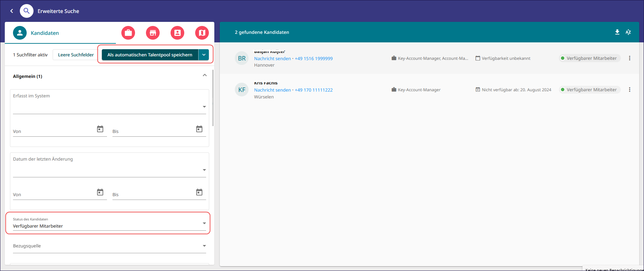Click the Bis field under Erfasst im System
Screen dimensions: 644x271
coord(153,131)
